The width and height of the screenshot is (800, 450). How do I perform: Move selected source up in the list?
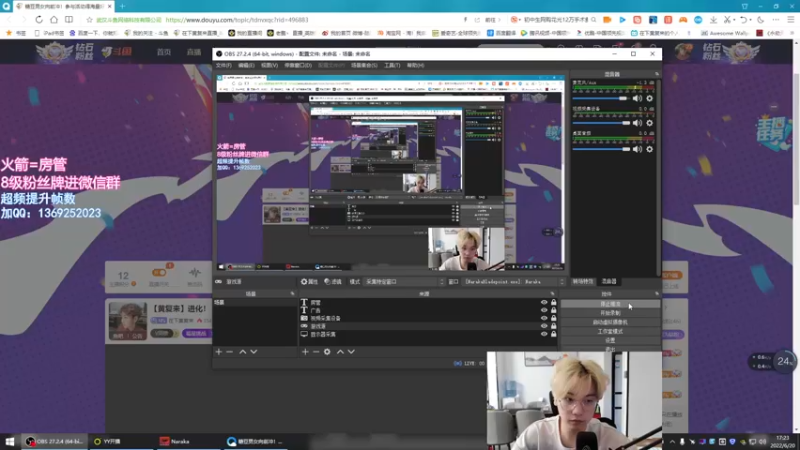point(340,352)
